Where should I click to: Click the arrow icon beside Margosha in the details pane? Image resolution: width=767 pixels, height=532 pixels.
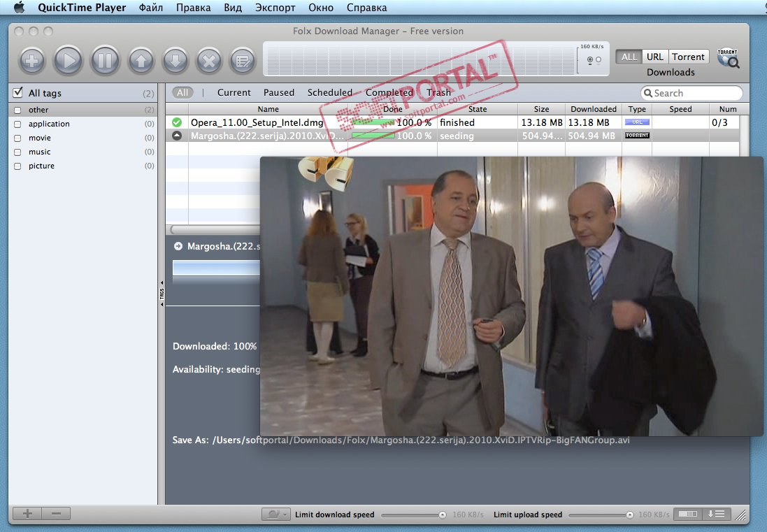coord(178,247)
